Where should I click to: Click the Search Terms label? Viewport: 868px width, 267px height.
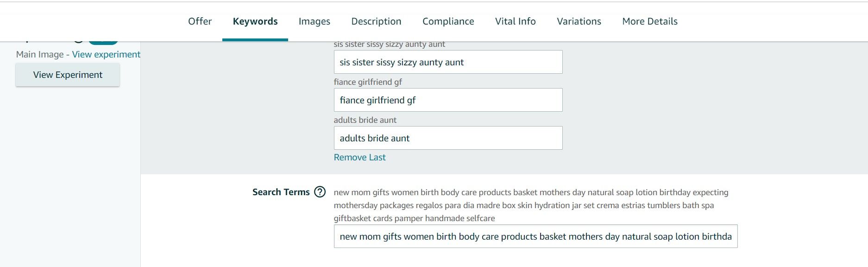point(281,192)
